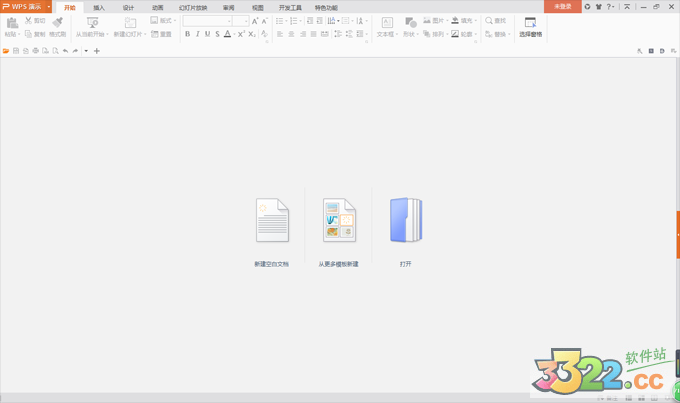Expand the WPS 演示 application menu arrow
The image size is (680, 403).
(49, 6)
